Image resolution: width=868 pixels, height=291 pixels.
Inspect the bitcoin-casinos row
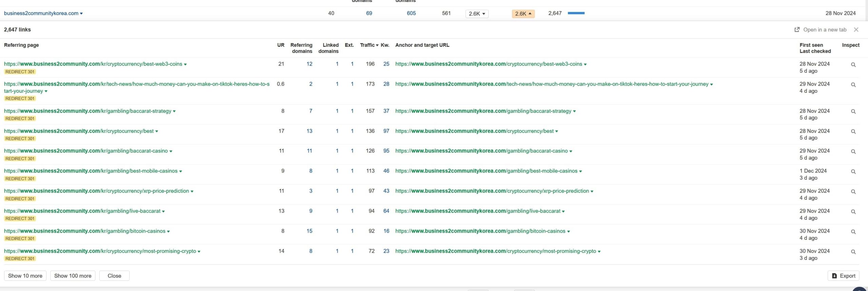853,232
